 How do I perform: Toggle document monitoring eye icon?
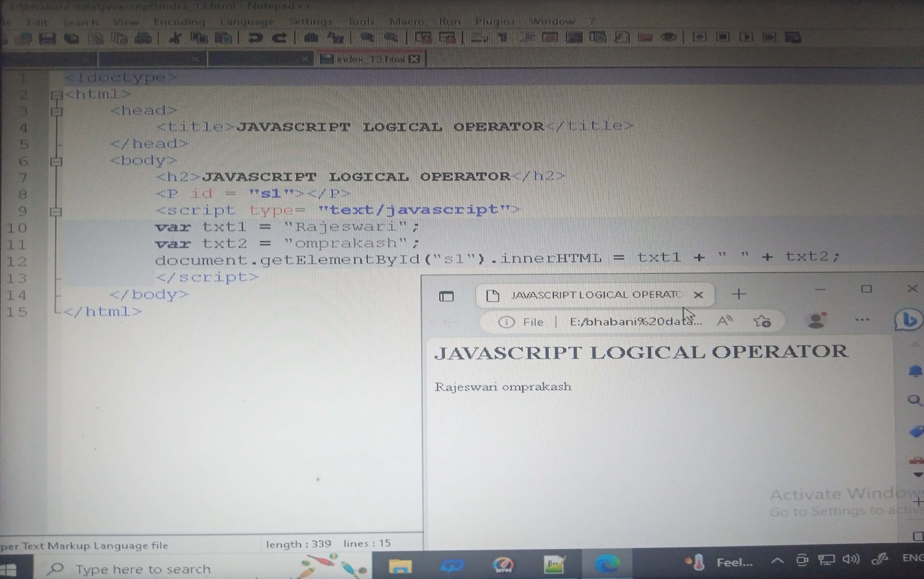coord(668,37)
